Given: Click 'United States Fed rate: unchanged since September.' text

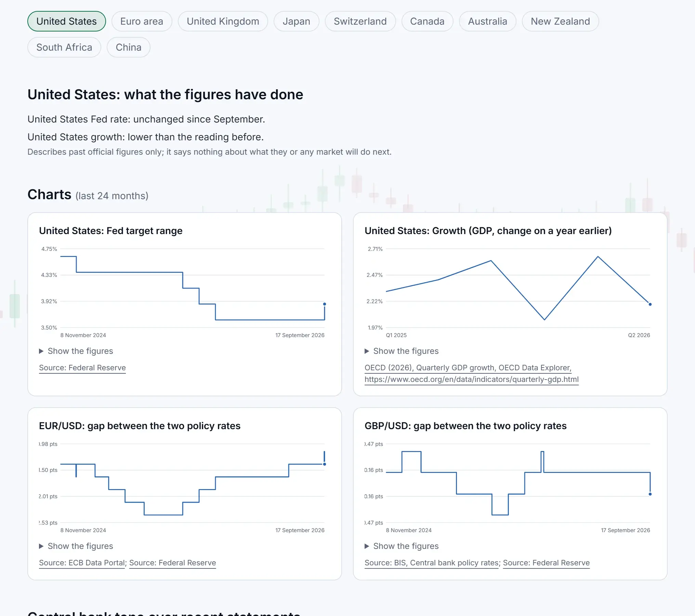Looking at the screenshot, I should (x=146, y=119).
